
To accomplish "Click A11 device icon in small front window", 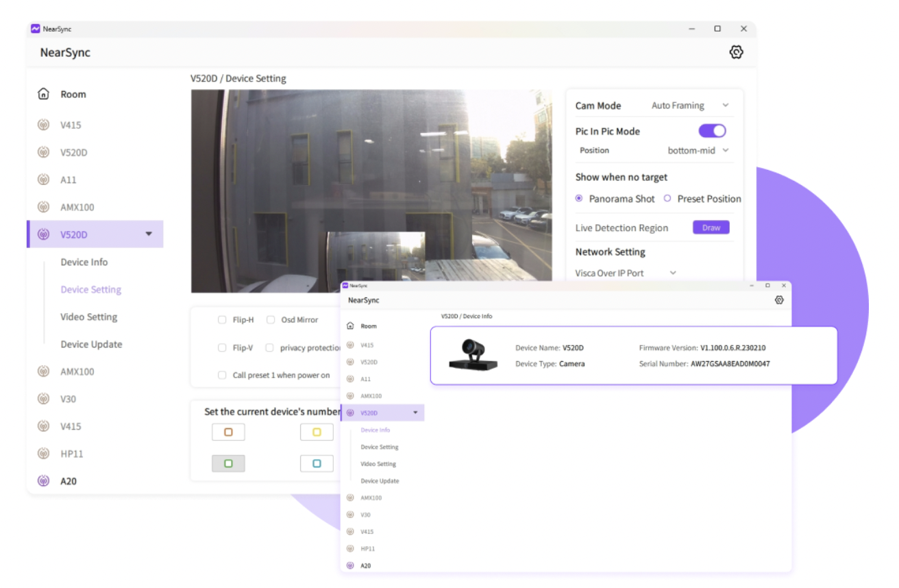I will [350, 379].
